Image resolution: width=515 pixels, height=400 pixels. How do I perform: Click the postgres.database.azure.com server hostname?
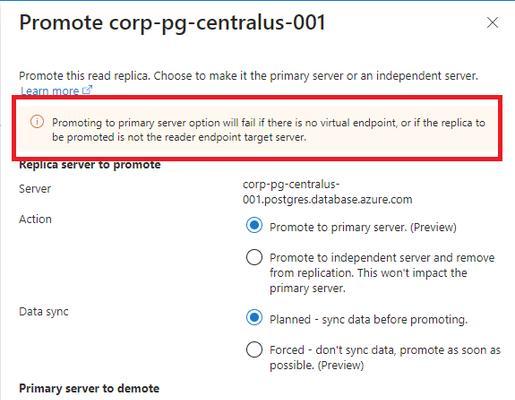pyautogui.click(x=327, y=192)
